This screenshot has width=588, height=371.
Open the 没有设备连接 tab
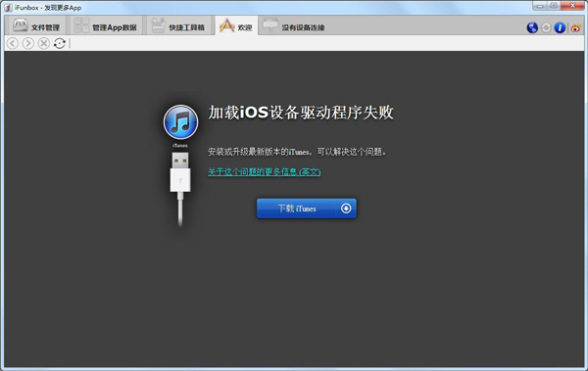(294, 26)
